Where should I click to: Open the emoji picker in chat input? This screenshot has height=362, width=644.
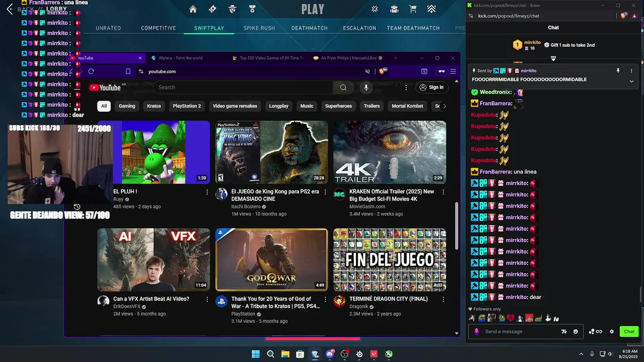[x=576, y=332]
